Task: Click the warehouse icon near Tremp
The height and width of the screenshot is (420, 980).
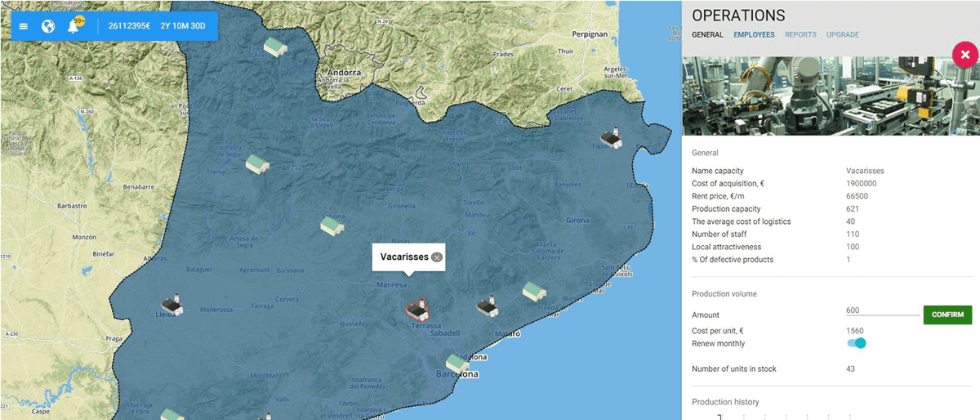Action: pyautogui.click(x=257, y=163)
